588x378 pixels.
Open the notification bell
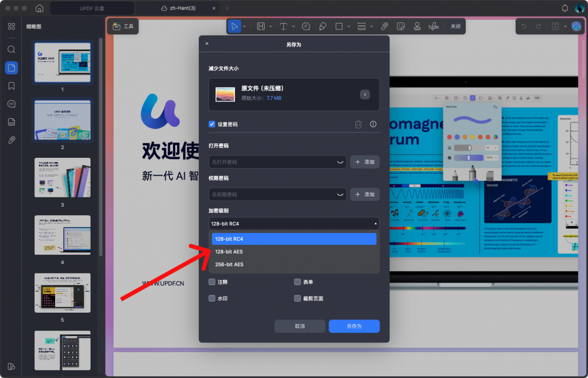[x=565, y=8]
